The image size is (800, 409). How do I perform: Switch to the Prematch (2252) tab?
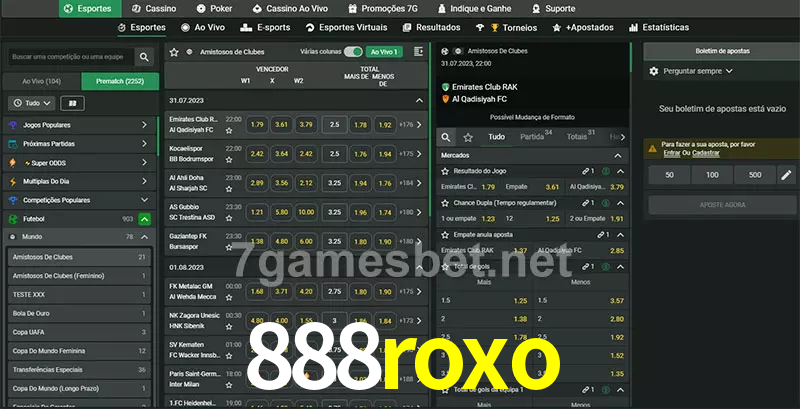118,81
